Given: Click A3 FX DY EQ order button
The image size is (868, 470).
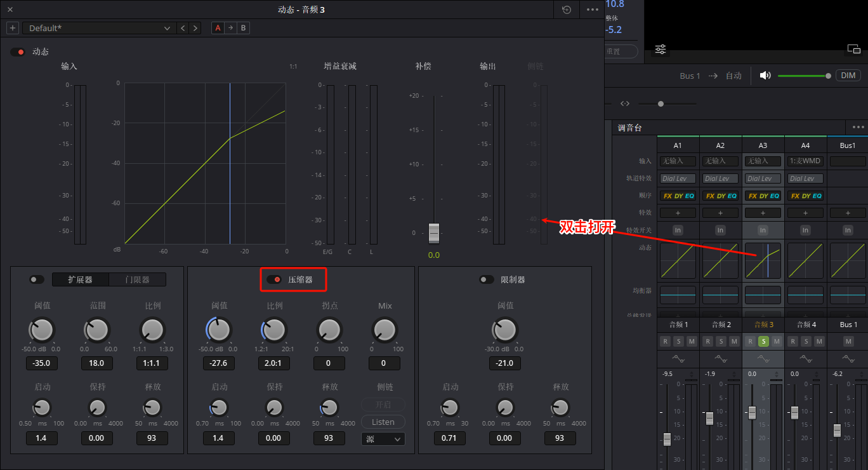Looking at the screenshot, I should [763, 196].
